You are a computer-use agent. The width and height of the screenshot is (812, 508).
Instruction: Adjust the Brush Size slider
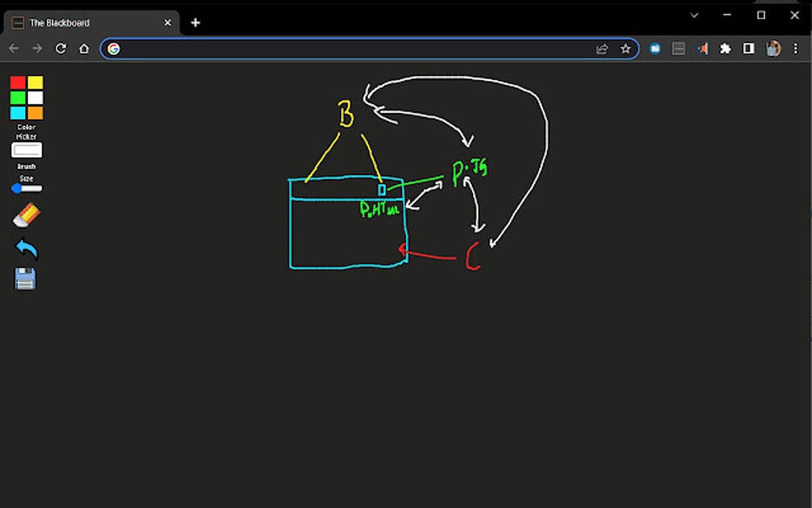point(26,188)
